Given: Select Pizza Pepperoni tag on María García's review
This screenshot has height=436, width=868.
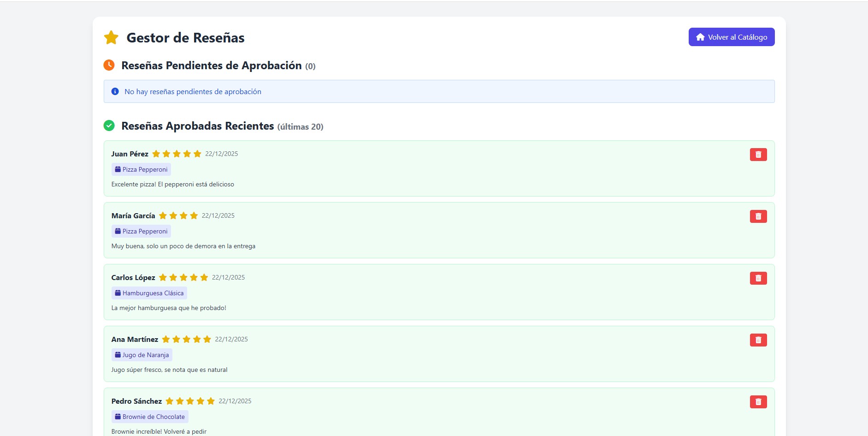Looking at the screenshot, I should pos(141,231).
